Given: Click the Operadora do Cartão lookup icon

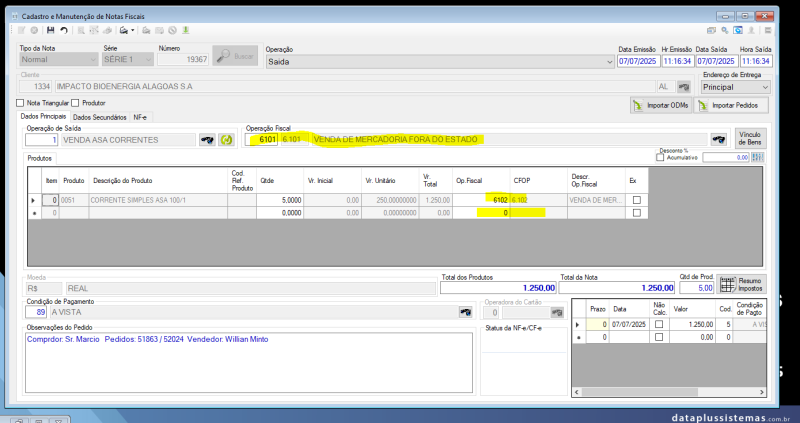Looking at the screenshot, I should pos(557,312).
